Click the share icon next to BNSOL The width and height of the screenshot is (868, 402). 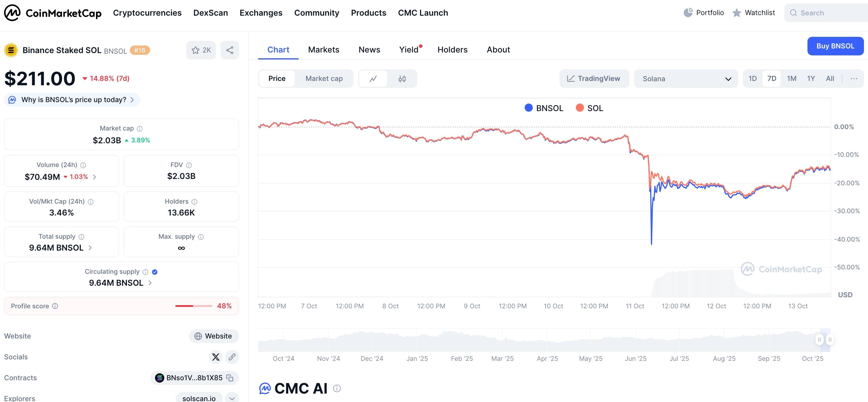(229, 50)
